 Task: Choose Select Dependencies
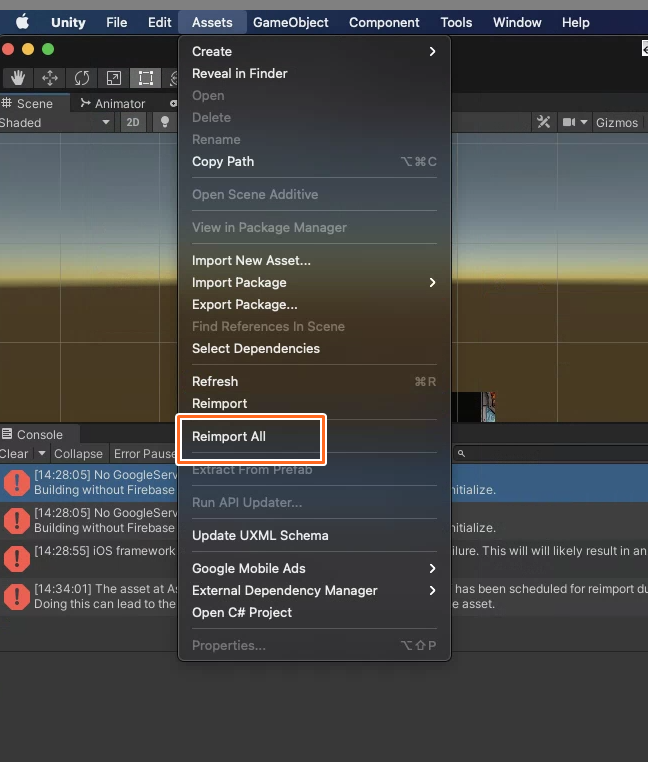314,348
